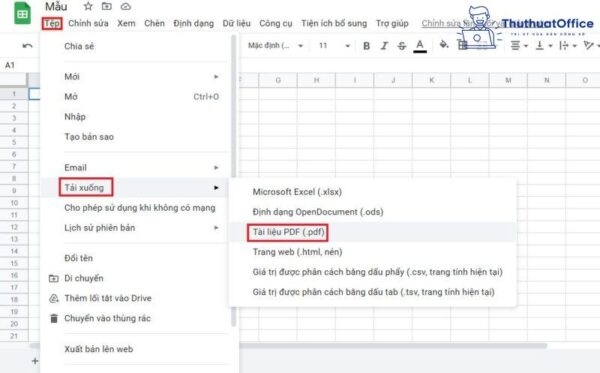Click the undo arrow in the toolbar
The width and height of the screenshot is (600, 373).
[27, 46]
